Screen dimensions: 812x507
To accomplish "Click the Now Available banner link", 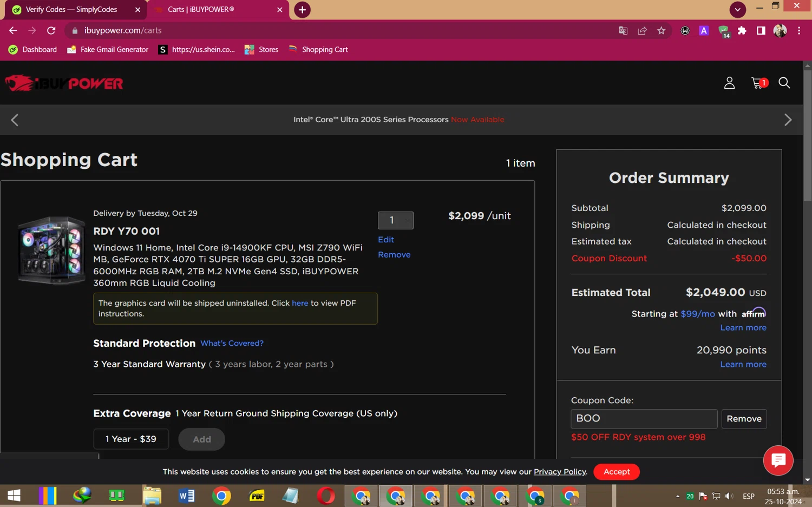I will [477, 120].
